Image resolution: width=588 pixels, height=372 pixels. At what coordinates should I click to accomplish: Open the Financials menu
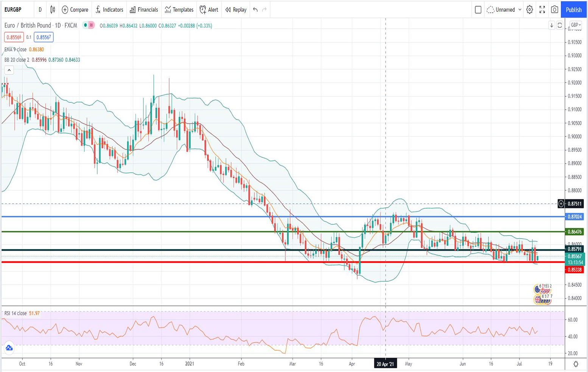click(144, 10)
